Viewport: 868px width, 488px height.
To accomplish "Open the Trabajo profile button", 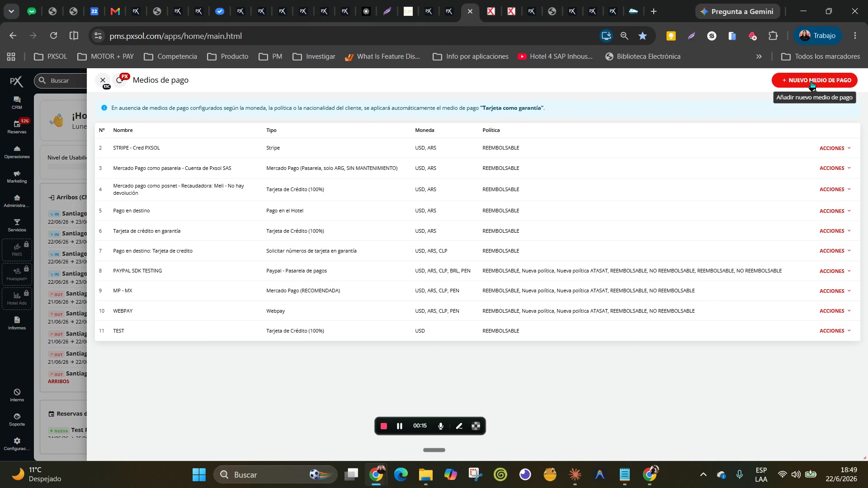I will tap(817, 36).
